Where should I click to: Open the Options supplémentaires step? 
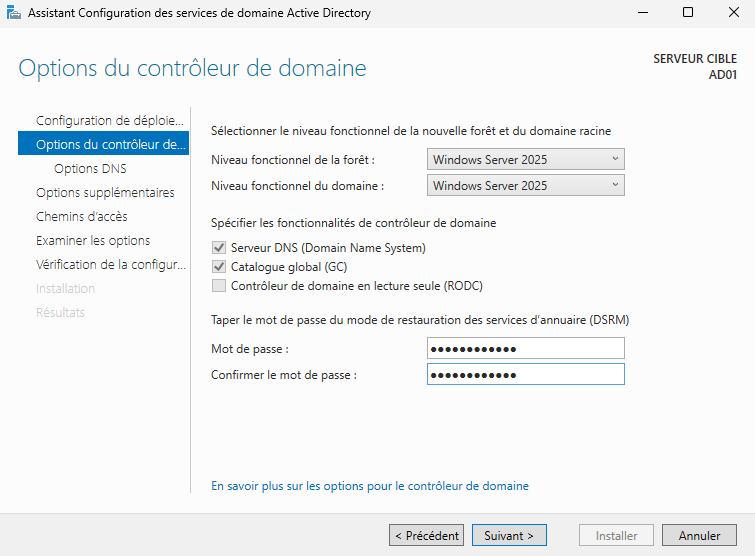coord(105,192)
